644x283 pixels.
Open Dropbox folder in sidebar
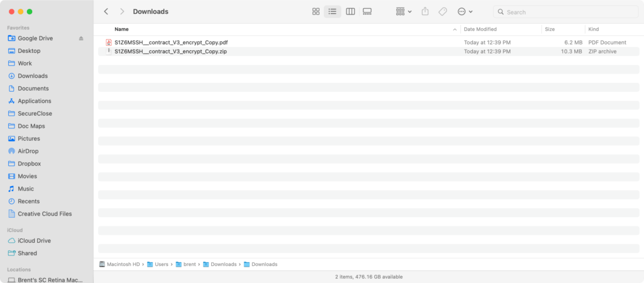pyautogui.click(x=29, y=164)
